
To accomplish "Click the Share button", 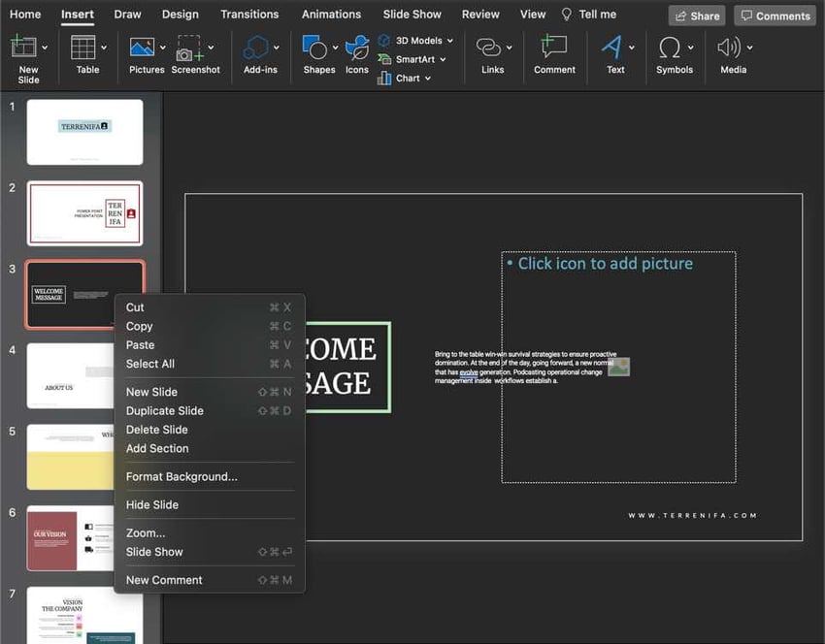I will coord(697,16).
